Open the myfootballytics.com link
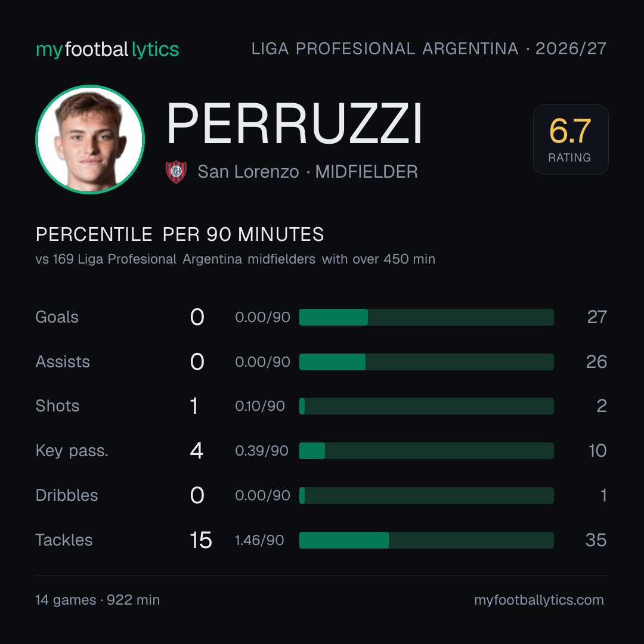The height and width of the screenshot is (644, 644). (539, 600)
